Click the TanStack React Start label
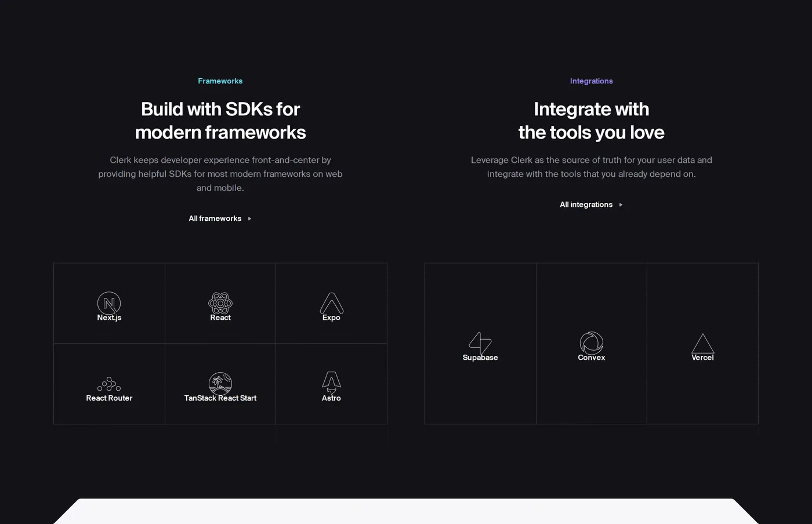812x524 pixels. click(220, 398)
